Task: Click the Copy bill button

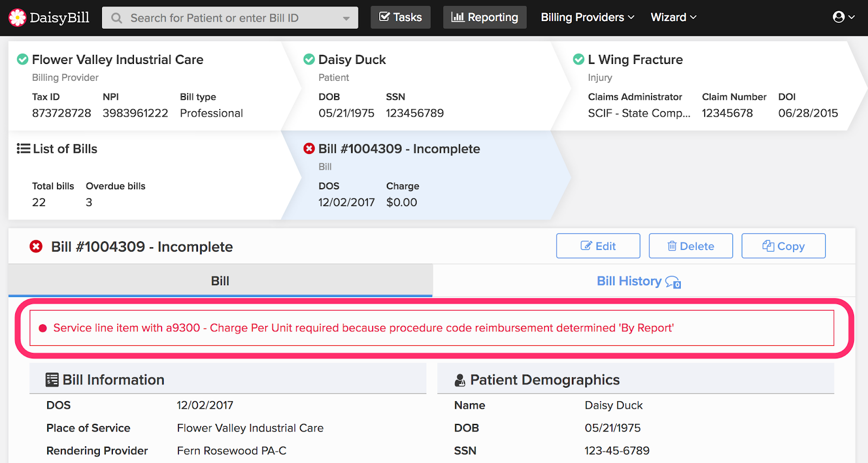Action: (x=784, y=246)
